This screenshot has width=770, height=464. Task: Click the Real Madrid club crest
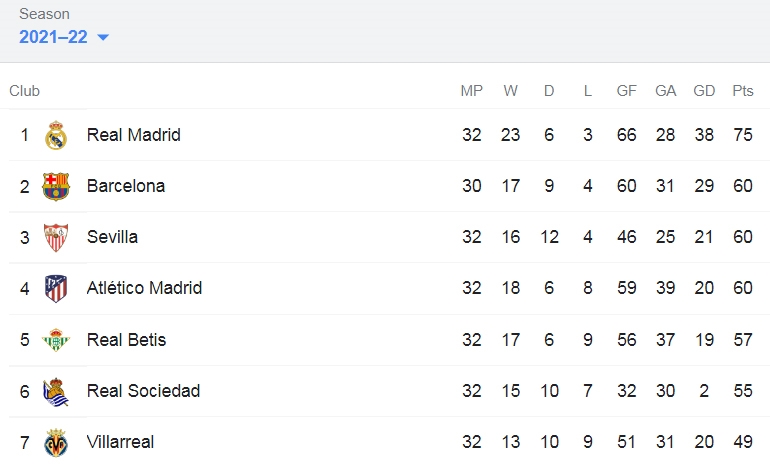coord(56,135)
